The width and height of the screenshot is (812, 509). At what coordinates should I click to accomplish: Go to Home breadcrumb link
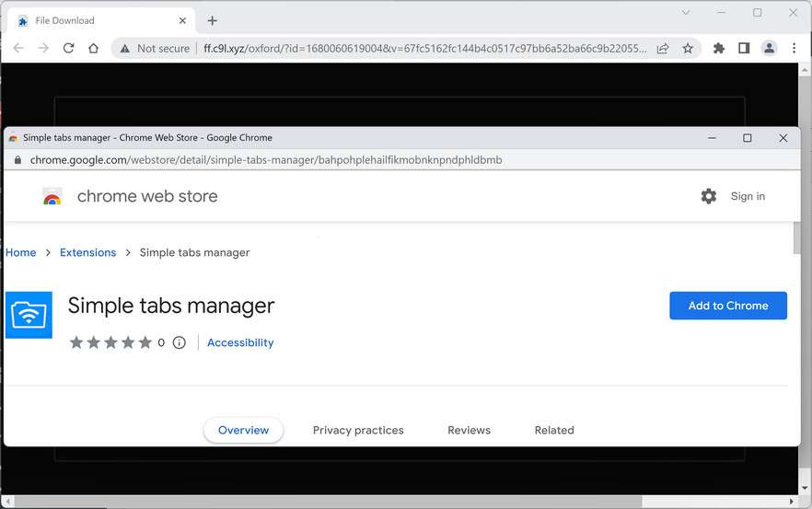[x=20, y=253]
